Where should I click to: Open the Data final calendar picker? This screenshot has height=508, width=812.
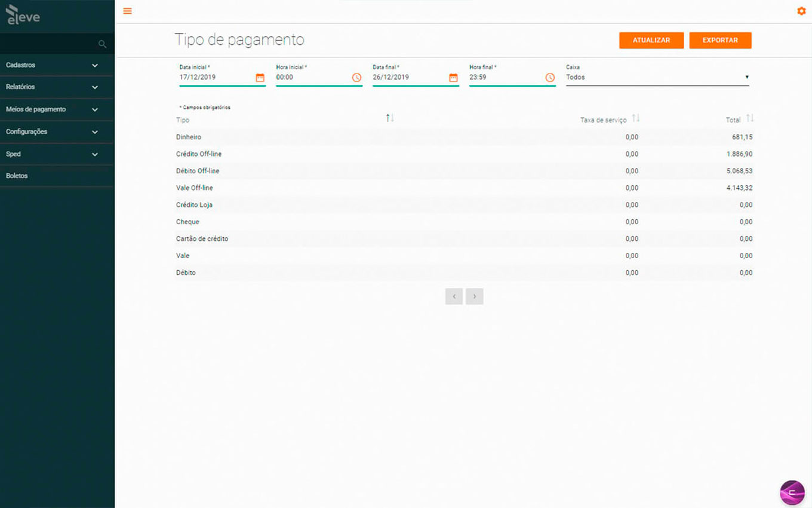pyautogui.click(x=453, y=77)
